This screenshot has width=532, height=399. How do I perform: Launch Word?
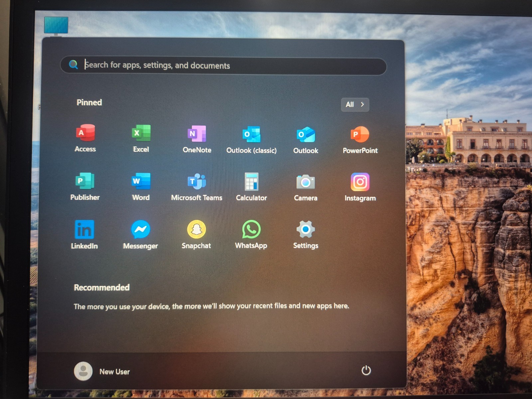point(141,187)
